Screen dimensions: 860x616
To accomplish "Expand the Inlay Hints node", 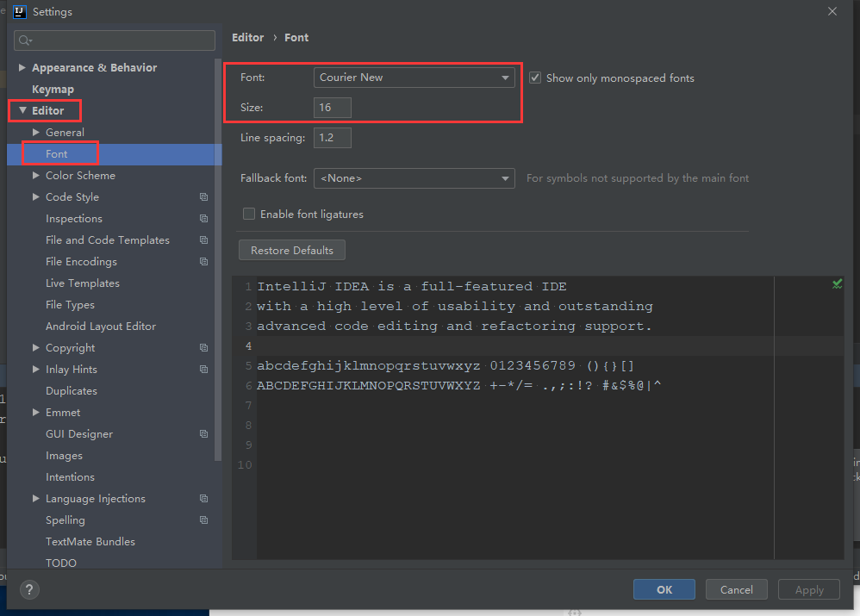I will click(x=35, y=369).
